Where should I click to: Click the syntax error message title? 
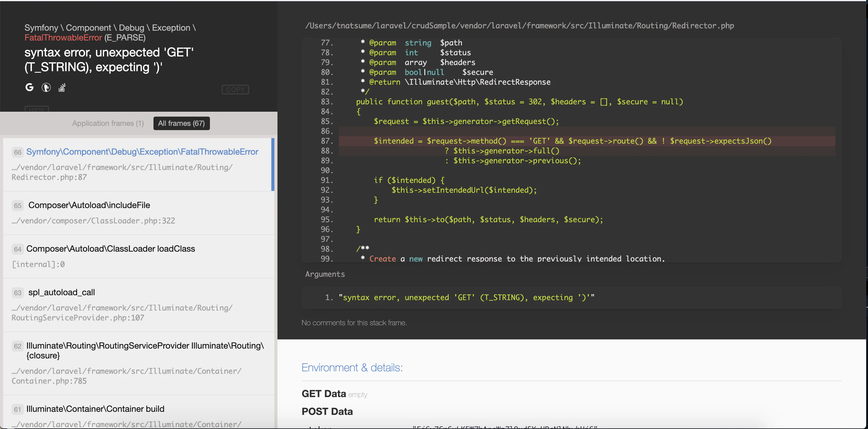tap(109, 60)
